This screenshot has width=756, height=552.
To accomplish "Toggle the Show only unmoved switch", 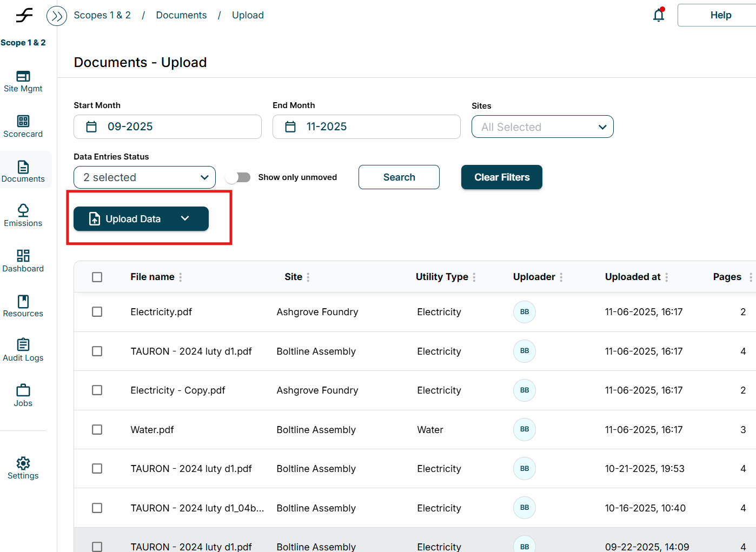I will tap(238, 177).
